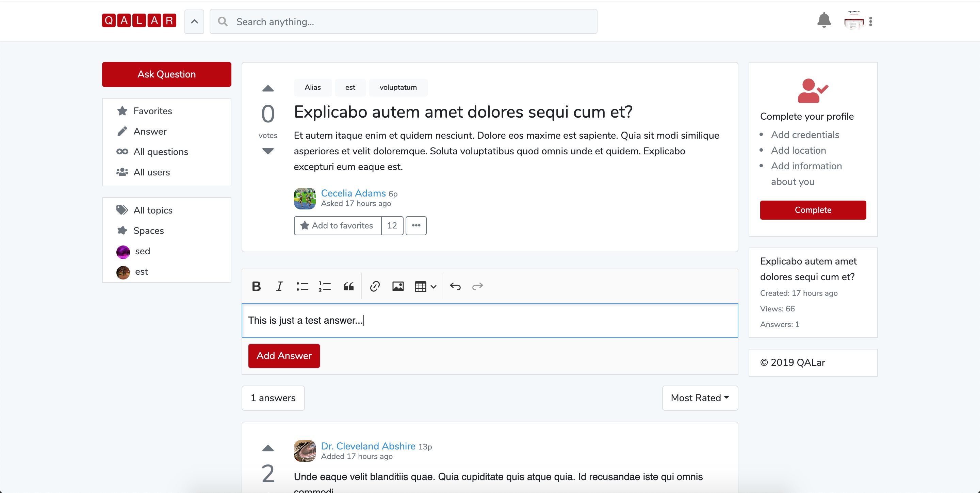Screen dimensions: 980x493
Task: Go to All topics in sidebar
Action: [152, 210]
